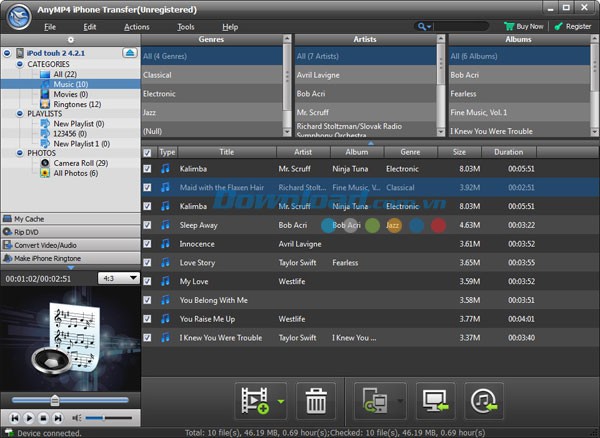This screenshot has width=600, height=438.
Task: Open the 4:3 aspect ratio dropdown
Action: tap(118, 278)
